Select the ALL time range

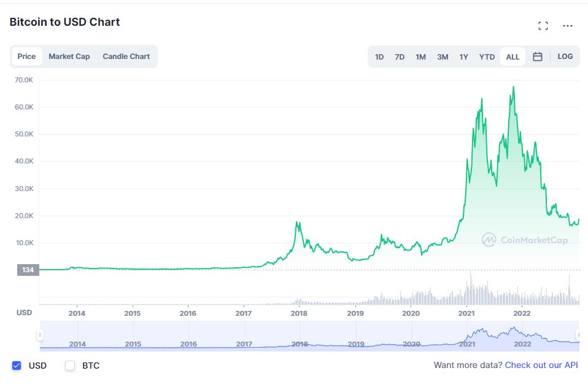[x=513, y=57]
